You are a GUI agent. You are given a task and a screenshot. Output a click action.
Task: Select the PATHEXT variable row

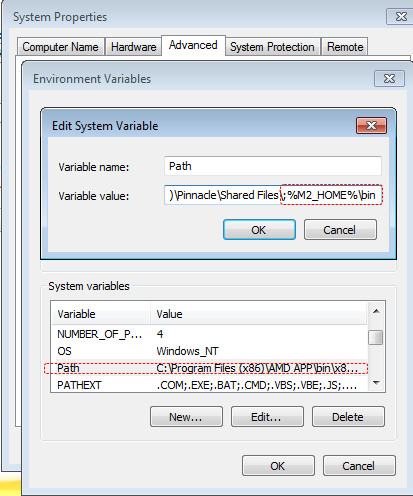pos(209,385)
